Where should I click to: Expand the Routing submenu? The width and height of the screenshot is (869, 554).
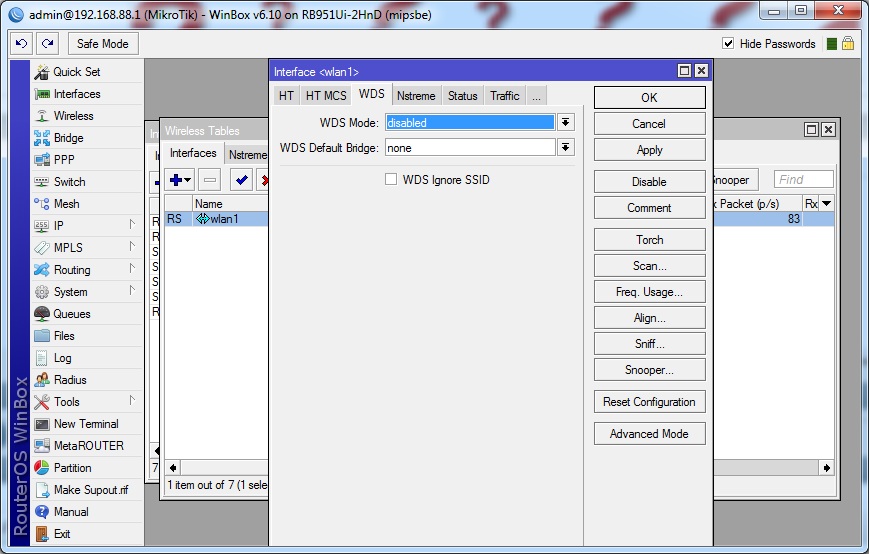coord(132,268)
